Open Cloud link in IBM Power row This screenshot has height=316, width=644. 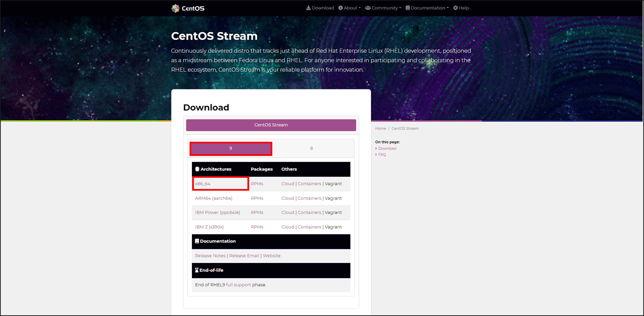[288, 212]
